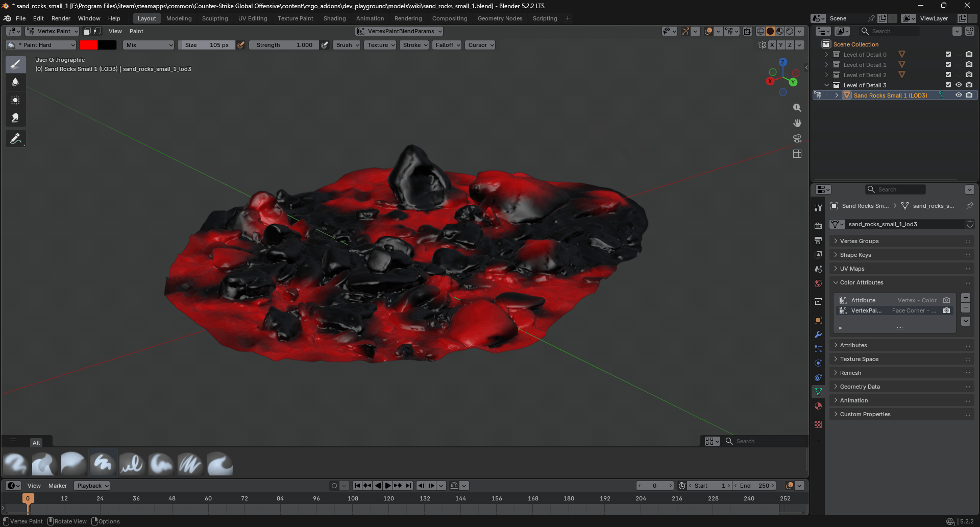The image size is (980, 527).
Task: Open the Modifiers wrench properties tab
Action: point(818,334)
